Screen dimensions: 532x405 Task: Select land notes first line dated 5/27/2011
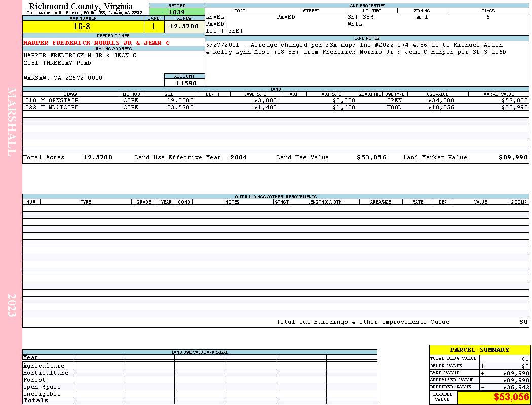[354, 45]
